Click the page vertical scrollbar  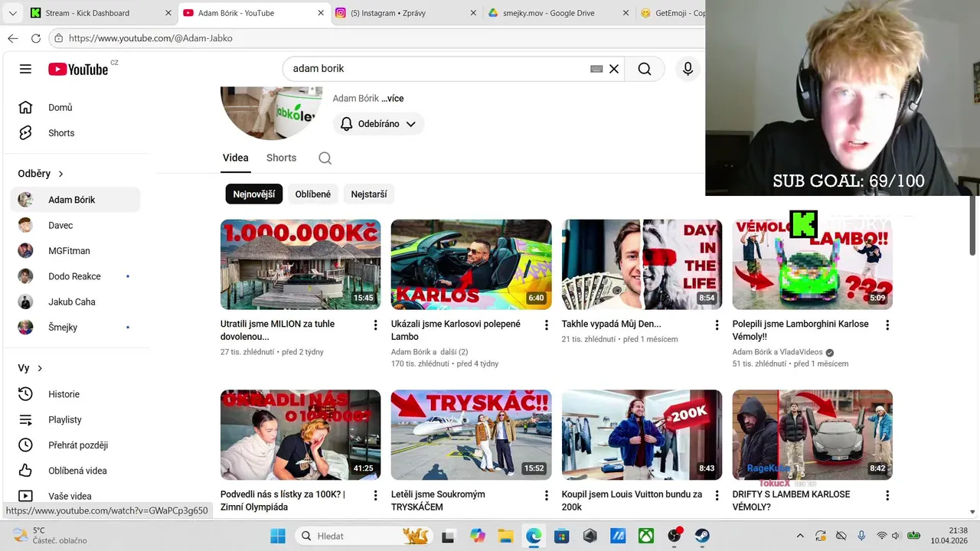pos(973,226)
